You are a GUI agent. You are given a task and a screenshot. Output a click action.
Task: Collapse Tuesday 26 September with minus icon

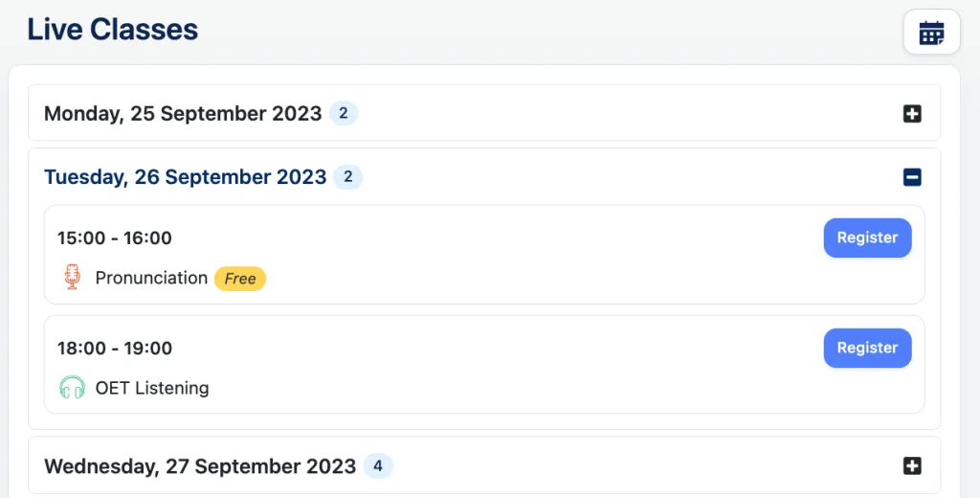coord(912,177)
